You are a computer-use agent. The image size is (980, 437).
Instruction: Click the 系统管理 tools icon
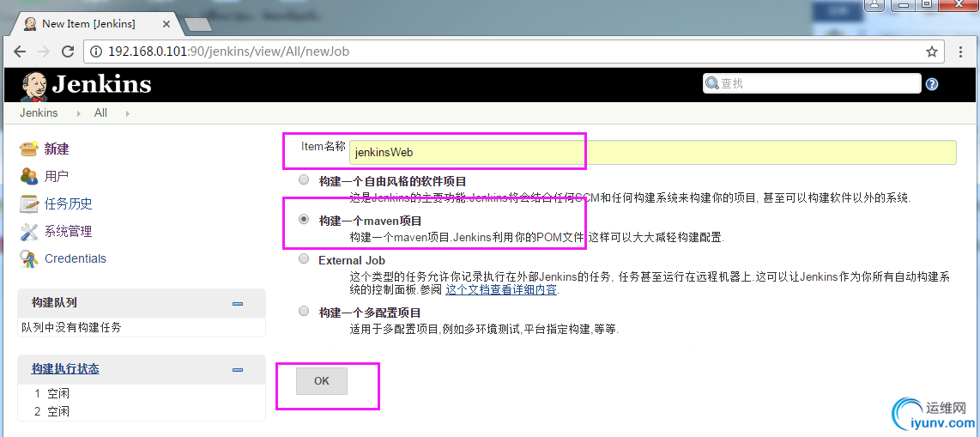[x=29, y=231]
